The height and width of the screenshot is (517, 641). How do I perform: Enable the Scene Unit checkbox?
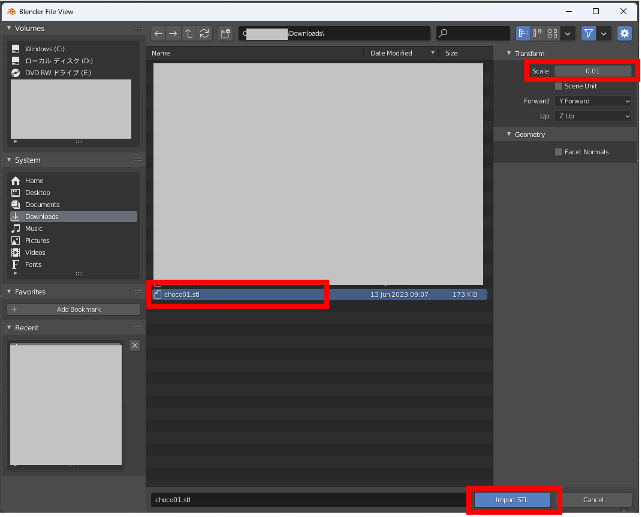click(x=558, y=86)
